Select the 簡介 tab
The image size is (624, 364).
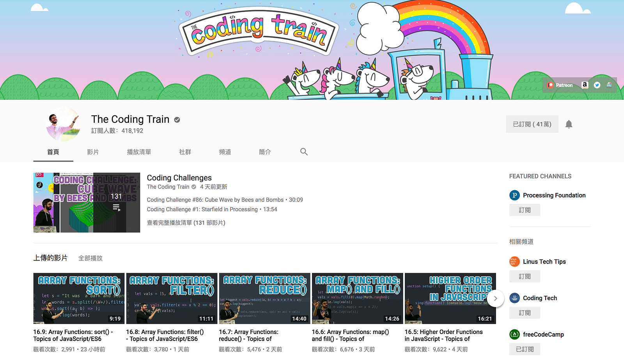[x=265, y=152]
